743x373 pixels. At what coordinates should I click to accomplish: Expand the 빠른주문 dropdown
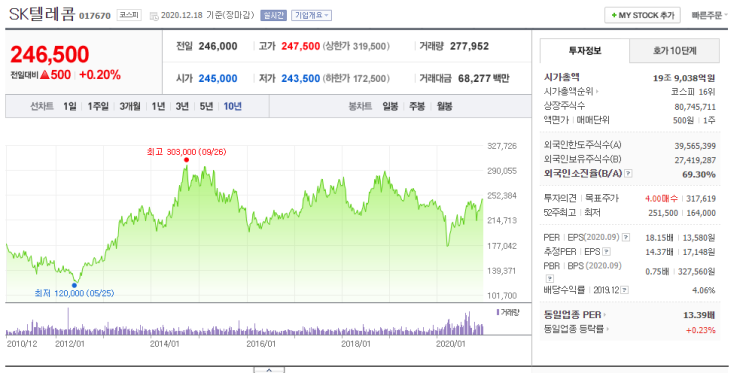(x=709, y=16)
